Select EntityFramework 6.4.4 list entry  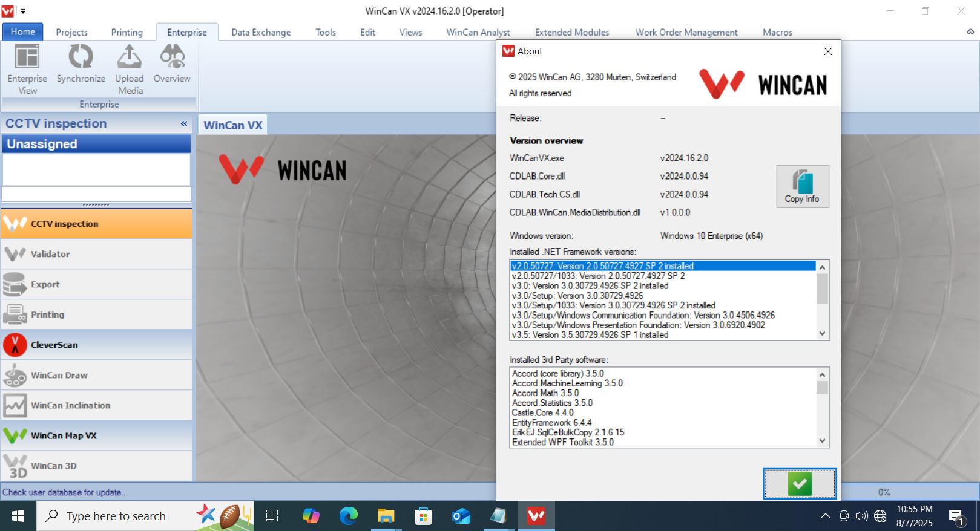[x=663, y=422]
